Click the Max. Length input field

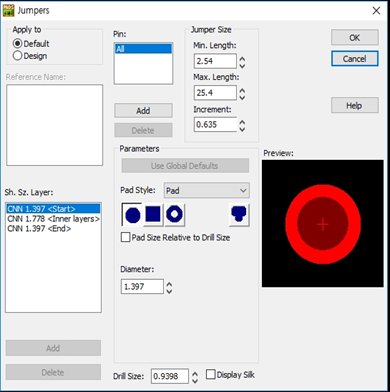click(215, 93)
